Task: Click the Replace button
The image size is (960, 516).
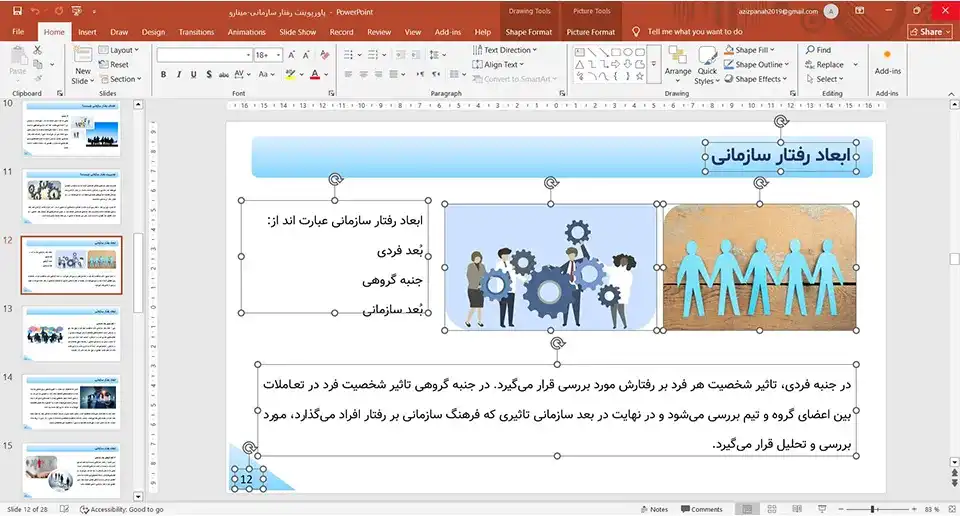Action: [x=824, y=64]
